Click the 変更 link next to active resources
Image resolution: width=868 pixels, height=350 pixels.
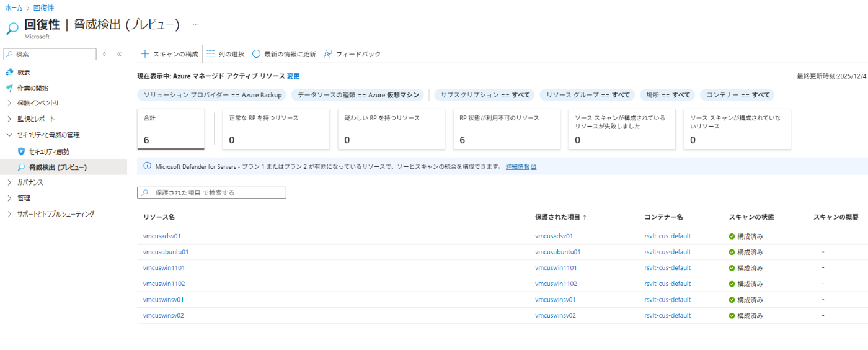[293, 76]
